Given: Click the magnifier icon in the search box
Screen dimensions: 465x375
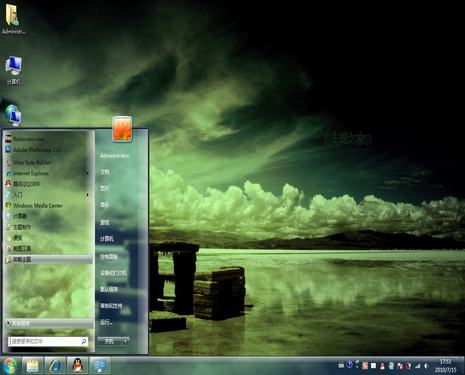Looking at the screenshot, I should tap(84, 341).
